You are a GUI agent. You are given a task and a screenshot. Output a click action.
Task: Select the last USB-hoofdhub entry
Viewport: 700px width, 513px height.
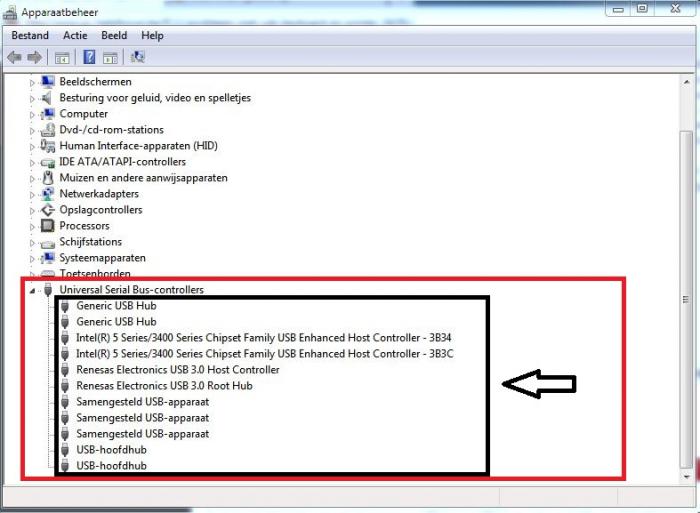[x=111, y=466]
